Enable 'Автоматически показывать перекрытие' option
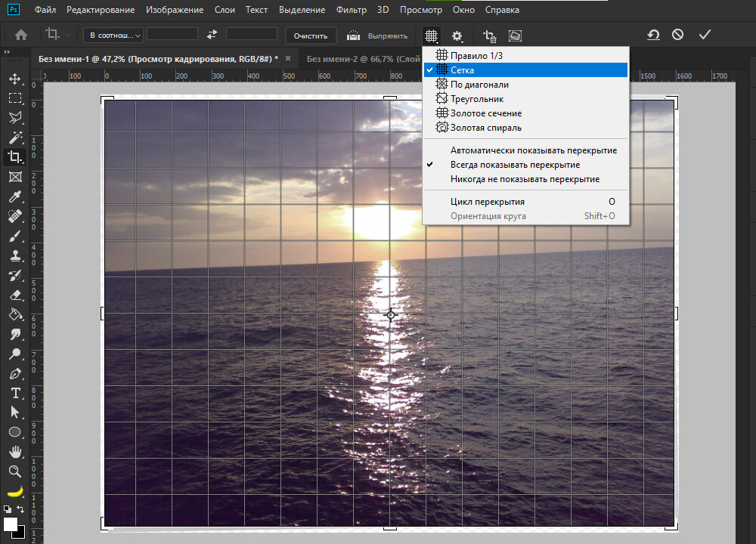Viewport: 756px width, 544px height. point(533,150)
